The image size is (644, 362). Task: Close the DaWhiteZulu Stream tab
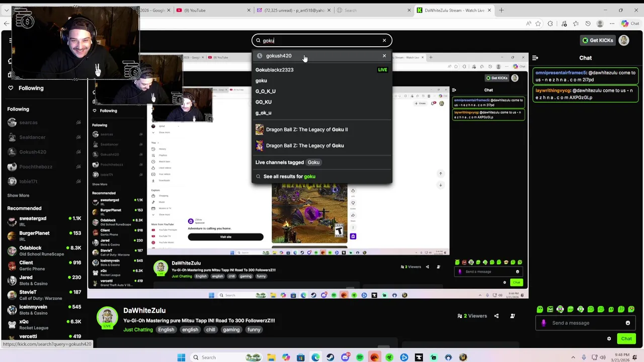click(x=491, y=10)
